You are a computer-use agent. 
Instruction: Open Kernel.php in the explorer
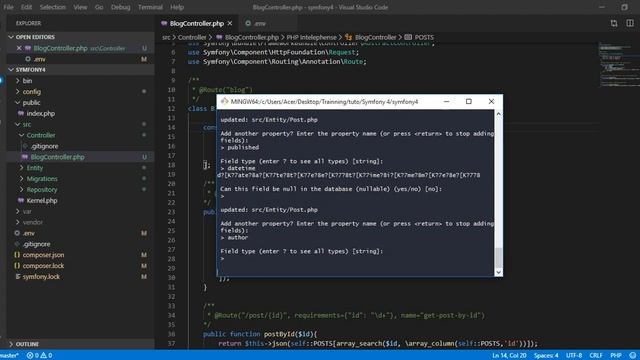click(x=42, y=200)
